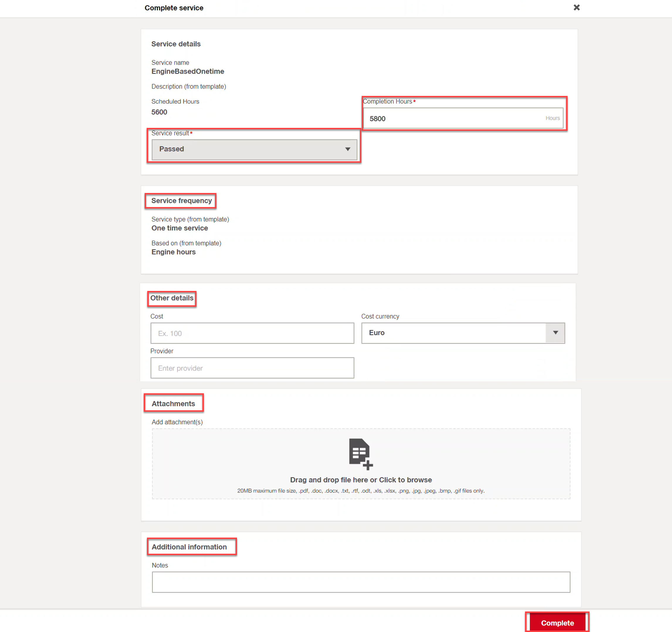Expand the Cost currency dropdown arrow
Screen dimensions: 672x632
(555, 333)
